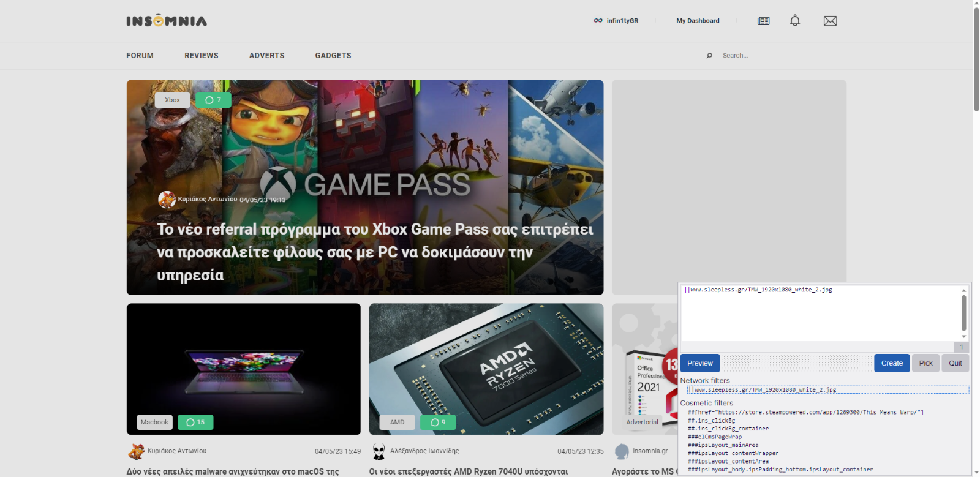980x477 pixels.
Task: Click Αλέξανδρος Ιωαννίδης author name
Action: 424,451
